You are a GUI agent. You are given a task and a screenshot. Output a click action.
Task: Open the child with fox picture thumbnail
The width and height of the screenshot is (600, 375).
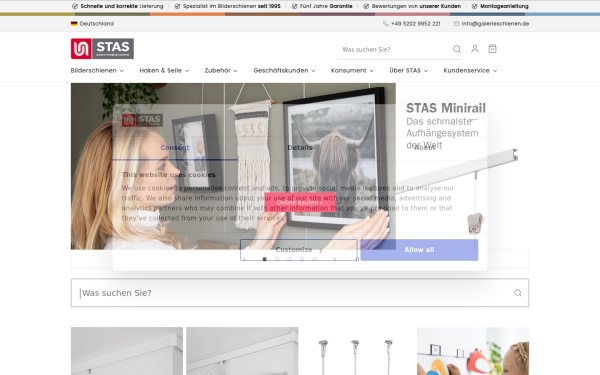point(473,351)
